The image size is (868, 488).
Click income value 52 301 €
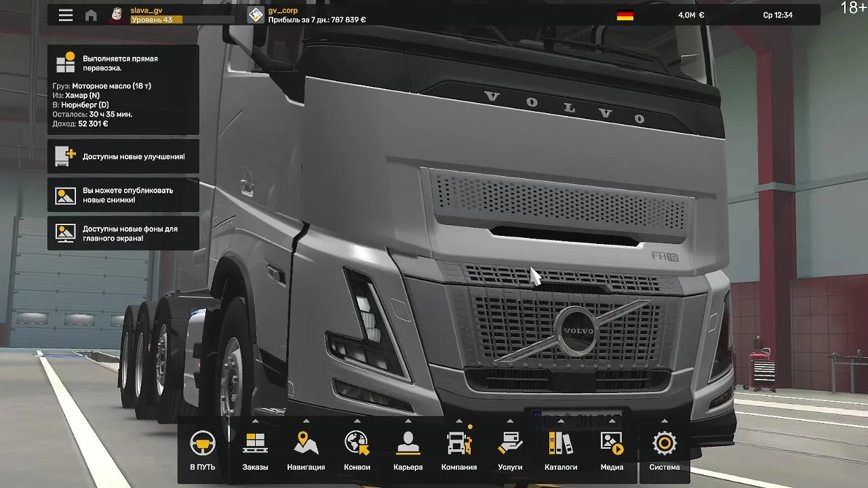coord(93,124)
